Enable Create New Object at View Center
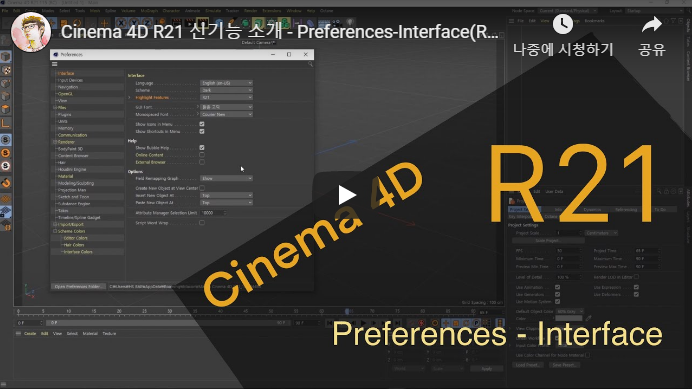Image resolution: width=693 pixels, height=389 pixels. pyautogui.click(x=202, y=188)
